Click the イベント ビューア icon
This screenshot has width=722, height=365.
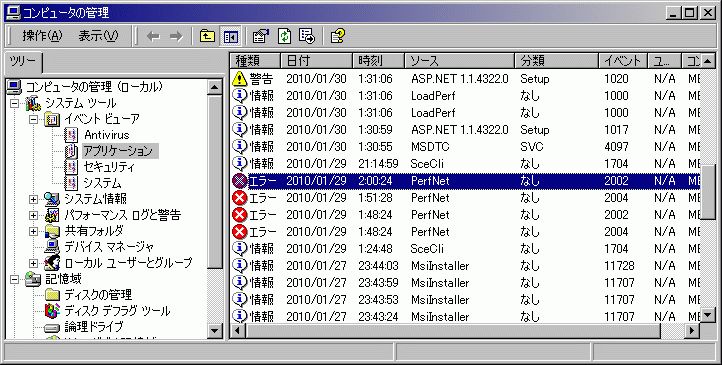pyautogui.click(x=52, y=119)
